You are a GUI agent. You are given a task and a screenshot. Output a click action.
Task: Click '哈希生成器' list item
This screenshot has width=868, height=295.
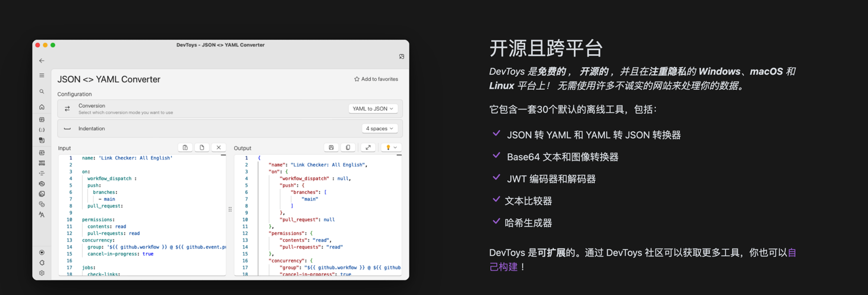[x=528, y=223]
